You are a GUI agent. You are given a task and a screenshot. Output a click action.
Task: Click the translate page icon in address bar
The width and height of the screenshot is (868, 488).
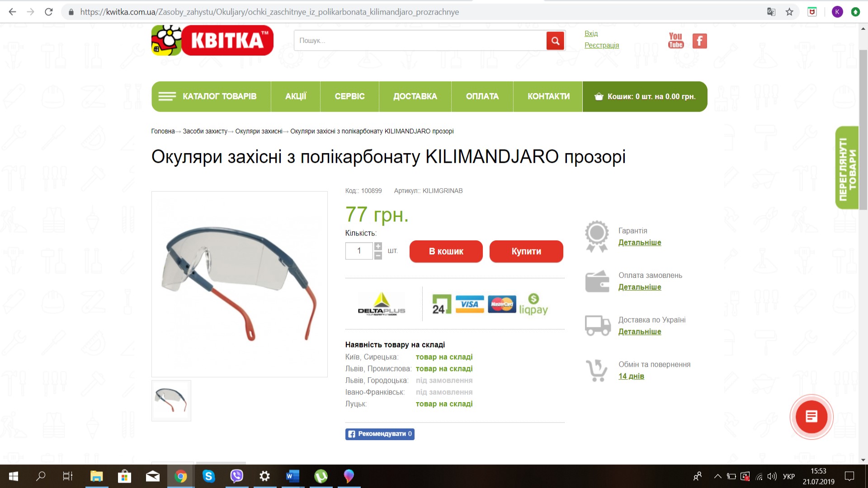(x=771, y=12)
